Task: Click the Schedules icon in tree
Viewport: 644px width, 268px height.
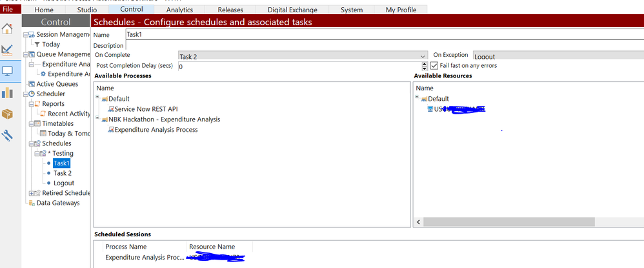Action: coord(37,143)
